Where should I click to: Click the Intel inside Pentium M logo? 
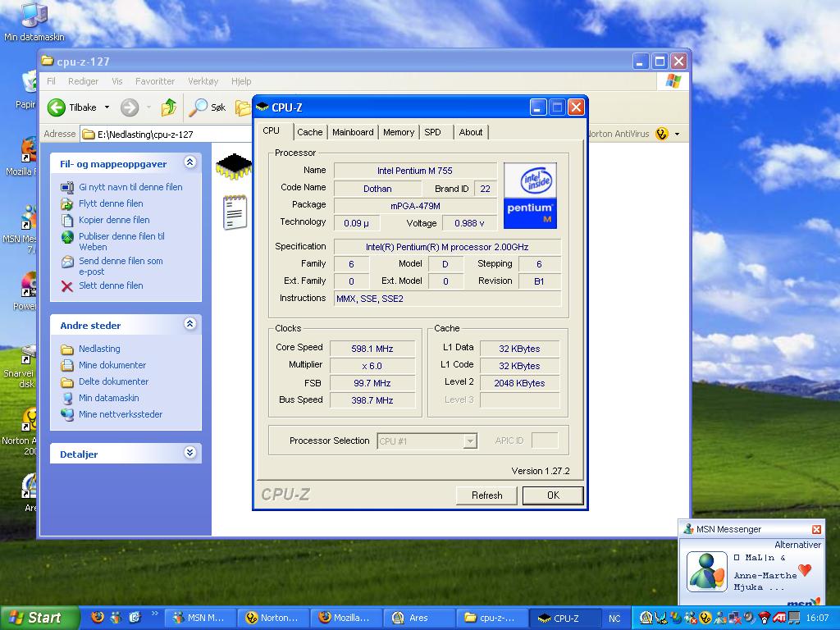(530, 195)
